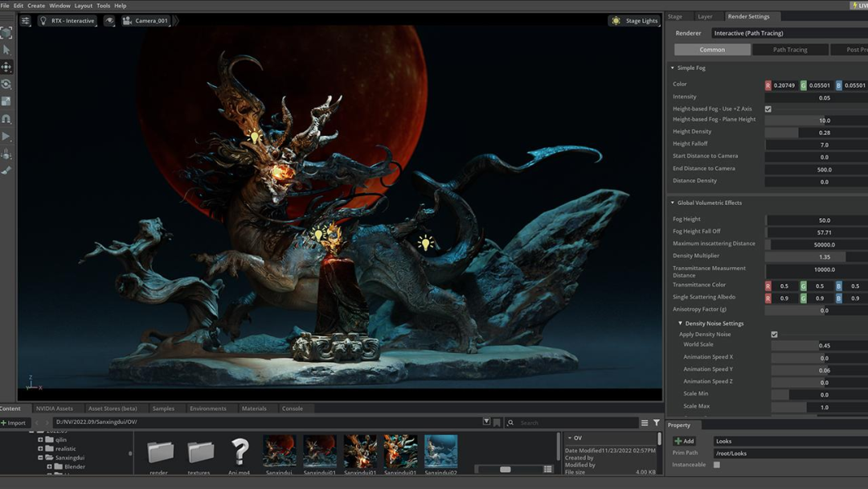Open the File menu
Image resolution: width=868 pixels, height=489 pixels.
[5, 6]
